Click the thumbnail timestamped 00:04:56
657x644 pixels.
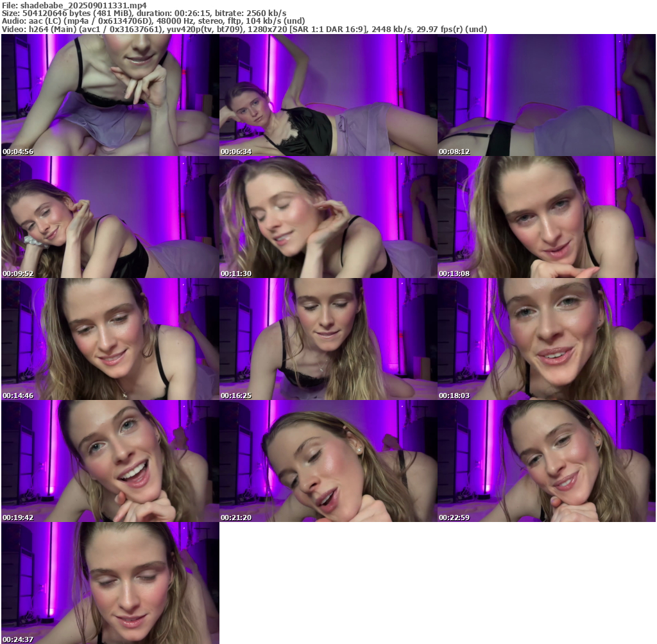[110, 95]
